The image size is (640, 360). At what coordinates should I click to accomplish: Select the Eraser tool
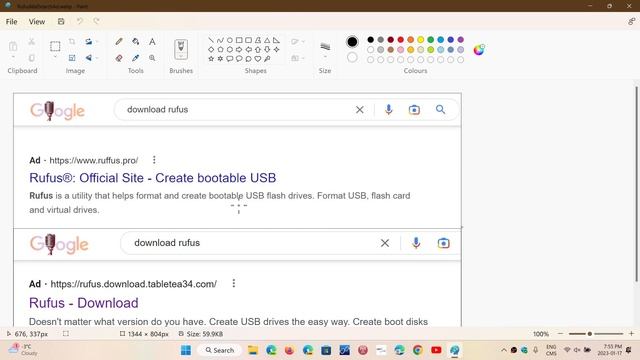pyautogui.click(x=119, y=58)
